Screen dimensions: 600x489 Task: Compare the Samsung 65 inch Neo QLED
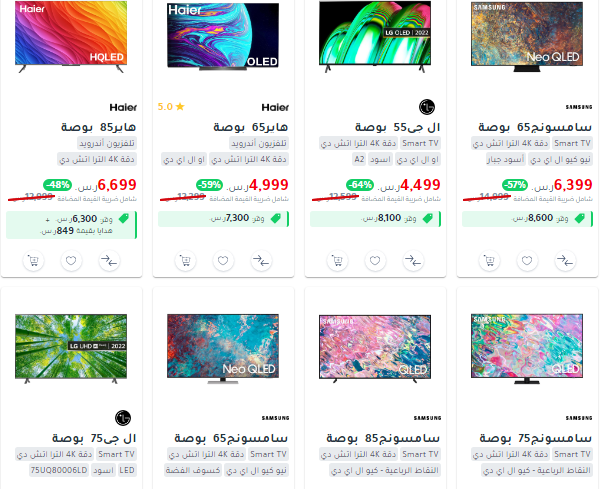(565, 261)
